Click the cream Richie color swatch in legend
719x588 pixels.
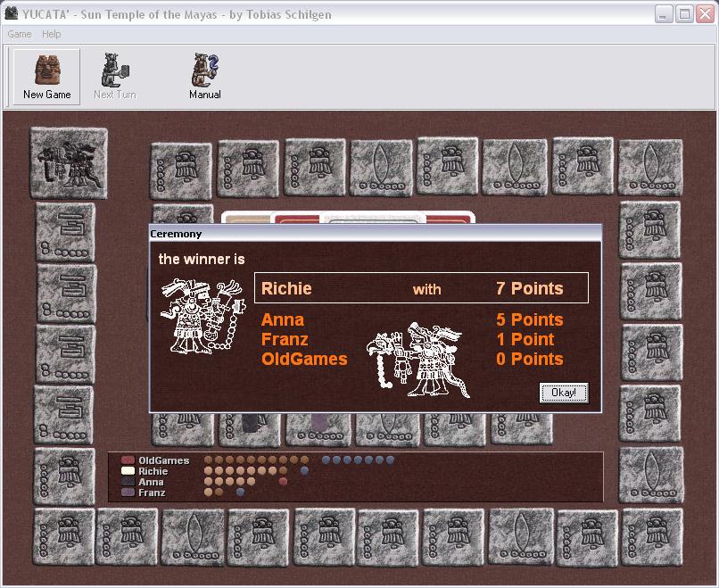(128, 470)
